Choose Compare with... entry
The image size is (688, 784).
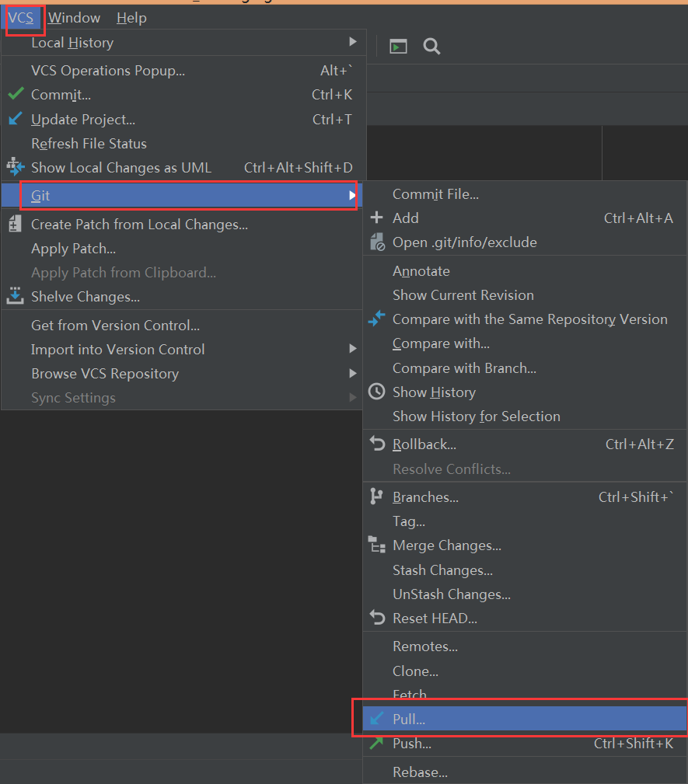525,343
